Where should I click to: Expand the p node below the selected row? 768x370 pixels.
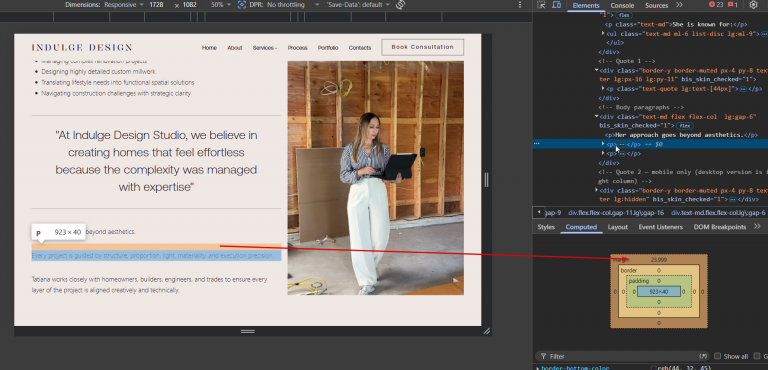click(603, 153)
